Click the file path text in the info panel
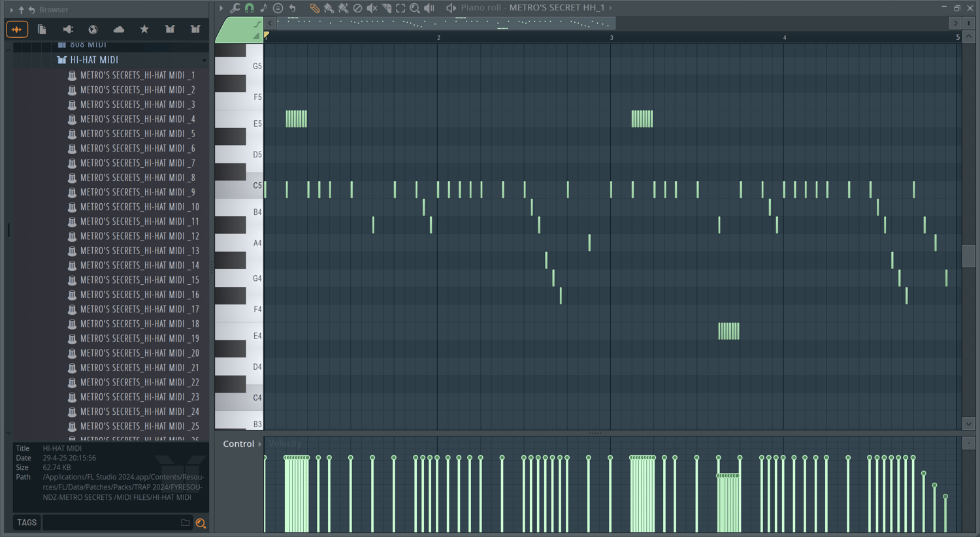Viewport: 980px width, 537px height. (x=123, y=487)
